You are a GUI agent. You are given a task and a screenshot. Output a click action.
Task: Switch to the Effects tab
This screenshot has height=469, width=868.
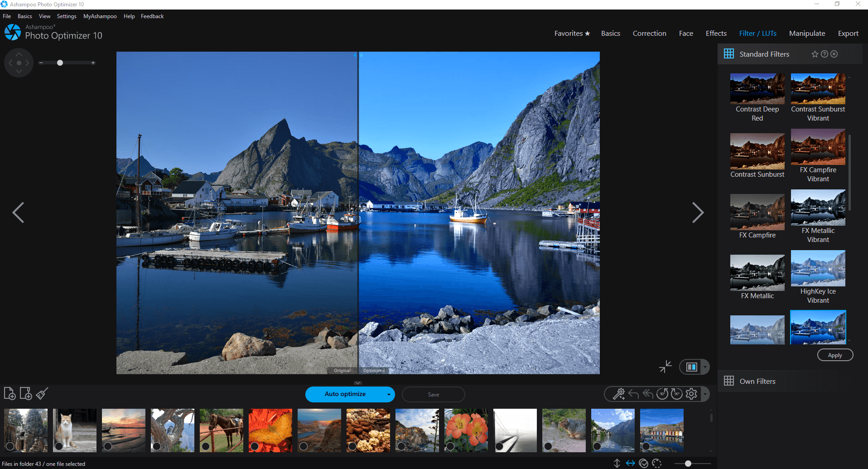[x=716, y=33]
